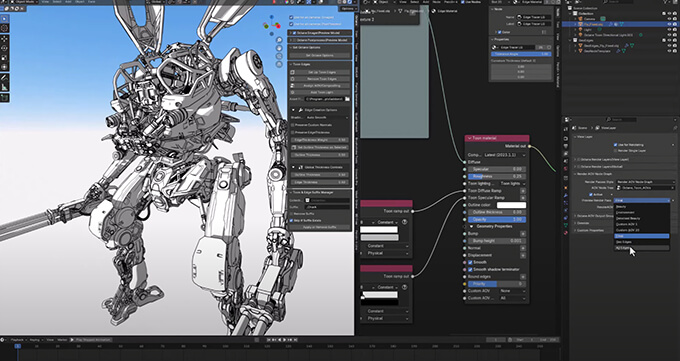Click the Outline color white swatch

[x=511, y=205]
